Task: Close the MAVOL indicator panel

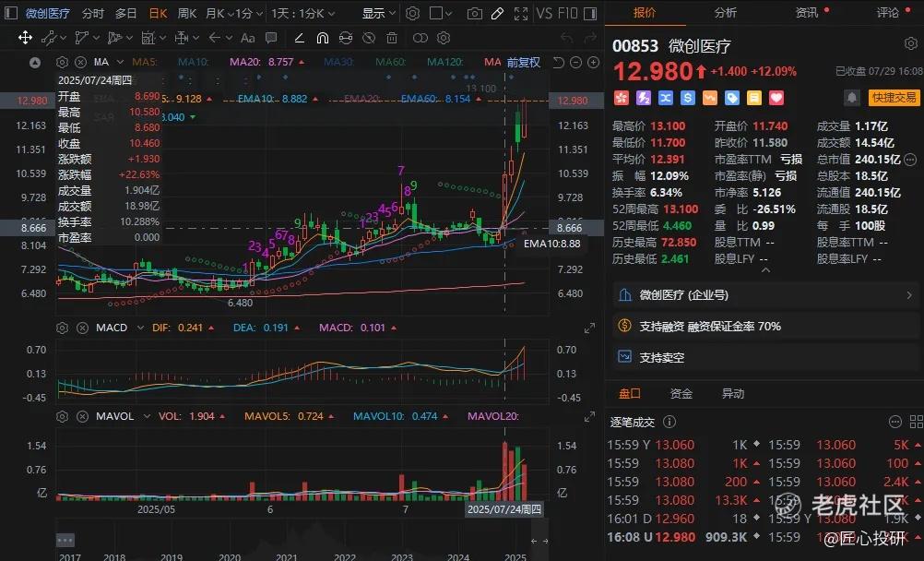Action: [x=82, y=416]
